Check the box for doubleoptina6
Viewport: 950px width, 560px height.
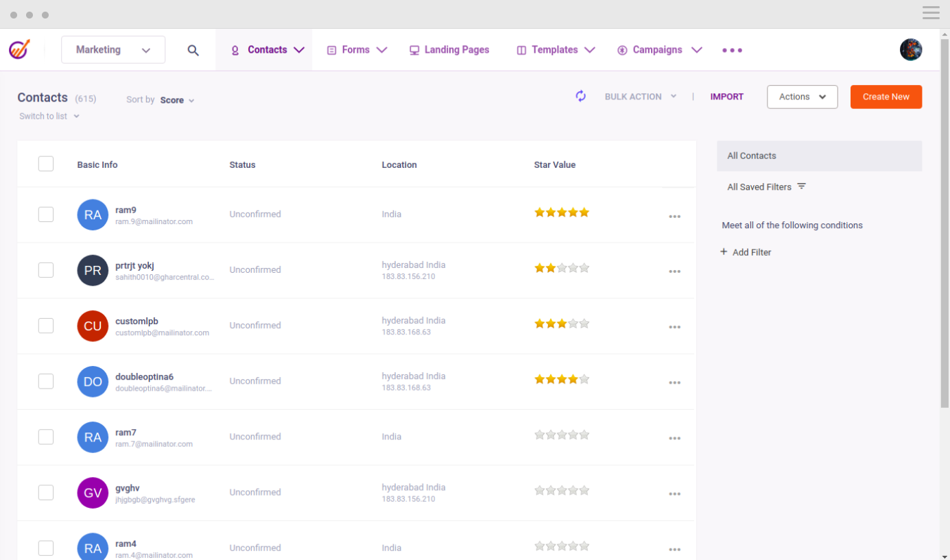(x=46, y=381)
